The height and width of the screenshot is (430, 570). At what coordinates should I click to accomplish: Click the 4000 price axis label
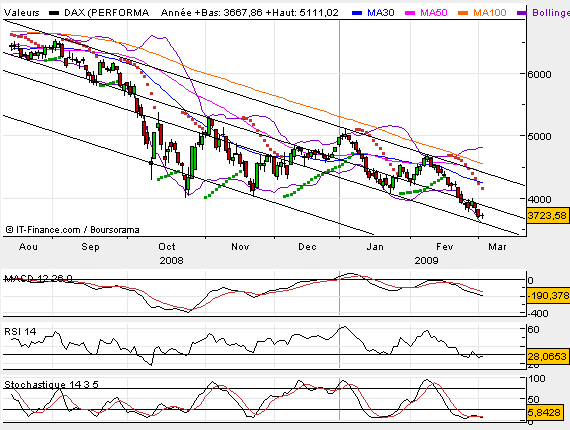[539, 199]
